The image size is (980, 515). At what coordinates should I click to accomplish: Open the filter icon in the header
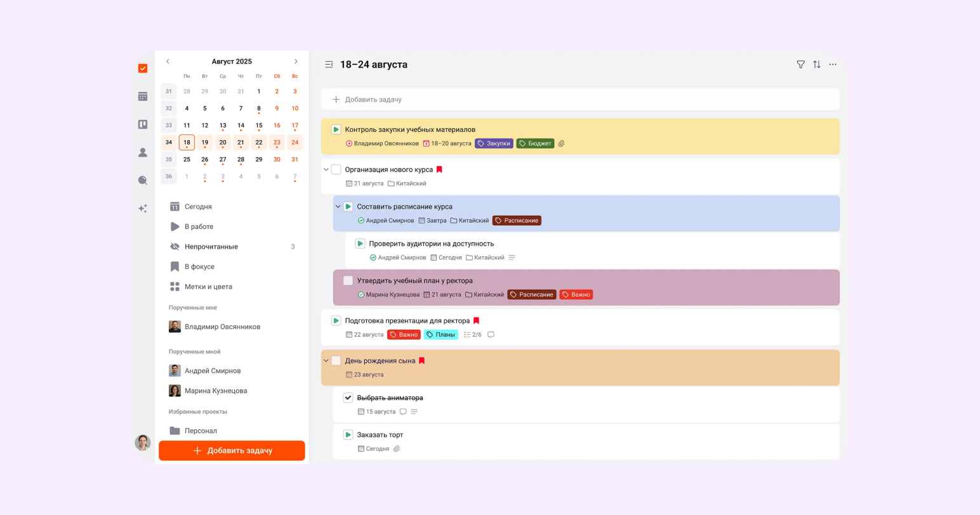point(800,65)
